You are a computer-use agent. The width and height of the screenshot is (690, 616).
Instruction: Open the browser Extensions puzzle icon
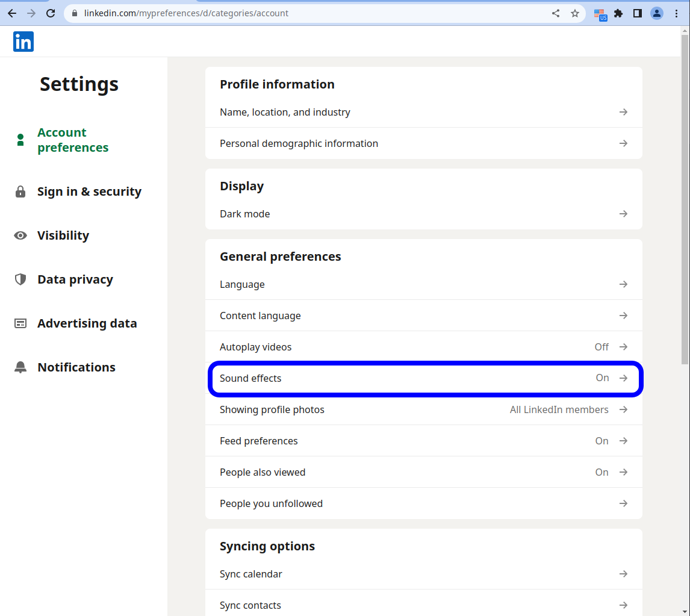click(x=618, y=13)
